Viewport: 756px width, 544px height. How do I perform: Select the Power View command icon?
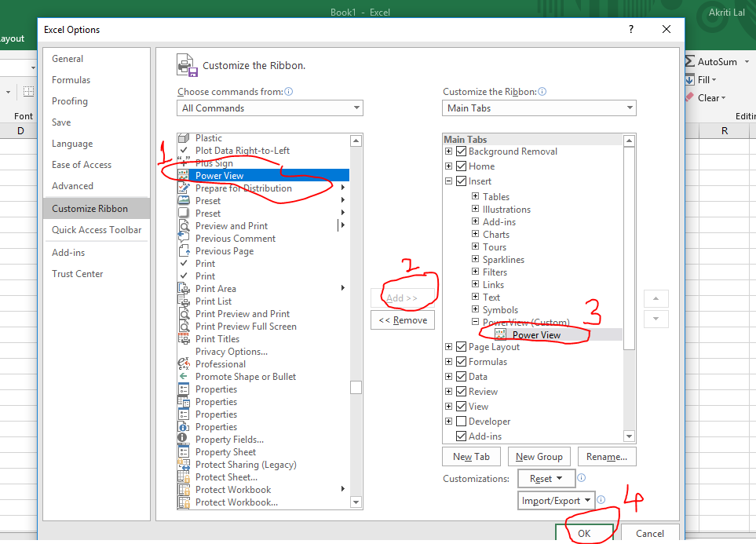coord(183,176)
